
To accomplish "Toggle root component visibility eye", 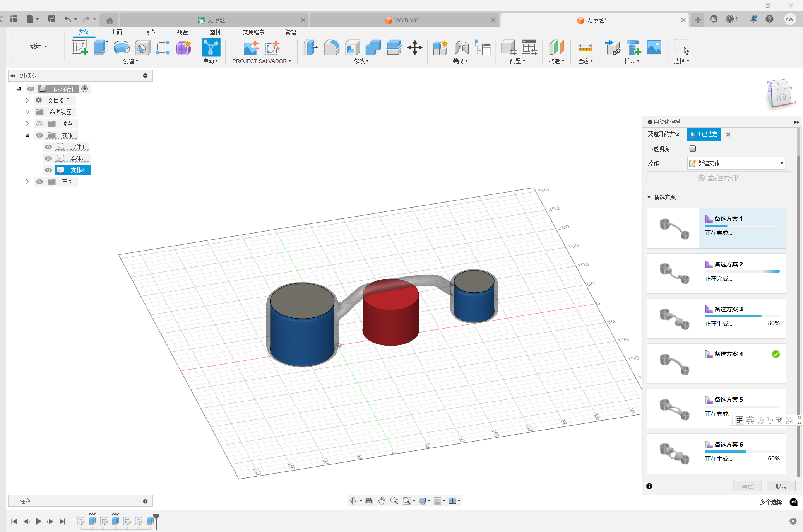I will [31, 89].
